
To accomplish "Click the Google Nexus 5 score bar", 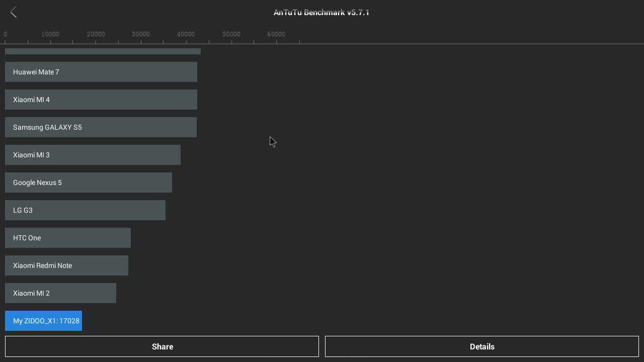I will [x=89, y=183].
